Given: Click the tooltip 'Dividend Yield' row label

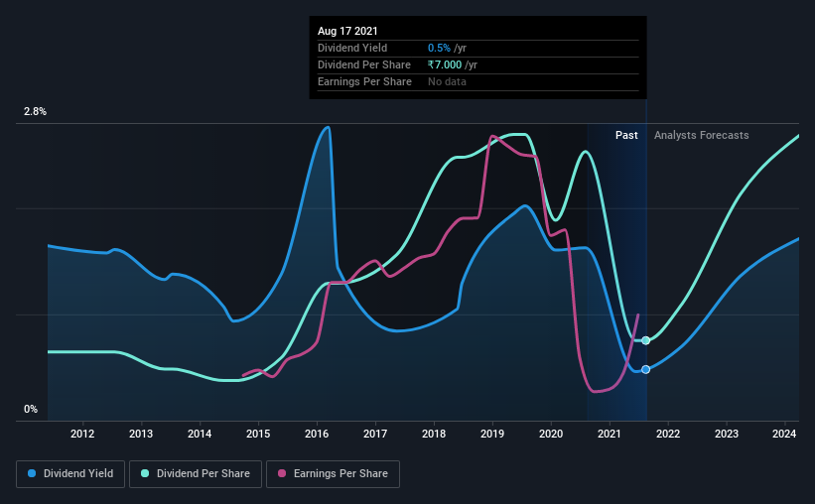Looking at the screenshot, I should click(352, 48).
